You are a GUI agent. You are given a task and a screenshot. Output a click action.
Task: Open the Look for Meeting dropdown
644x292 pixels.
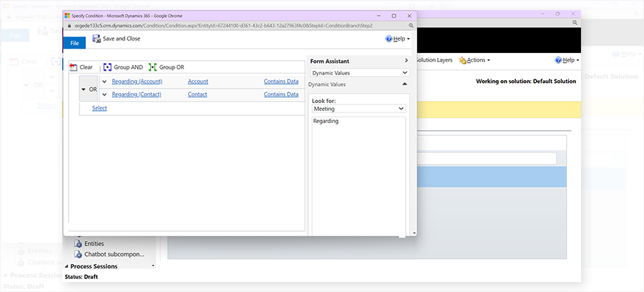pos(358,109)
